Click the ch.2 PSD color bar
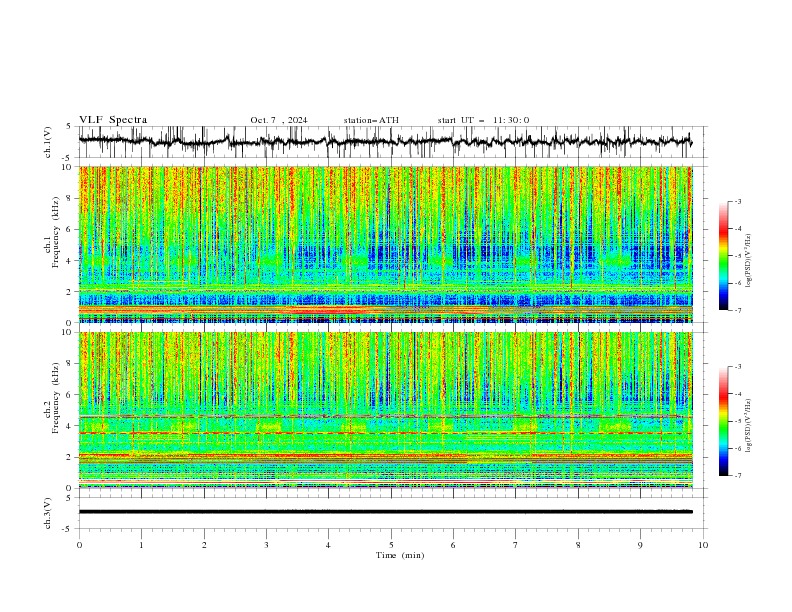792x612 pixels. coord(723,421)
